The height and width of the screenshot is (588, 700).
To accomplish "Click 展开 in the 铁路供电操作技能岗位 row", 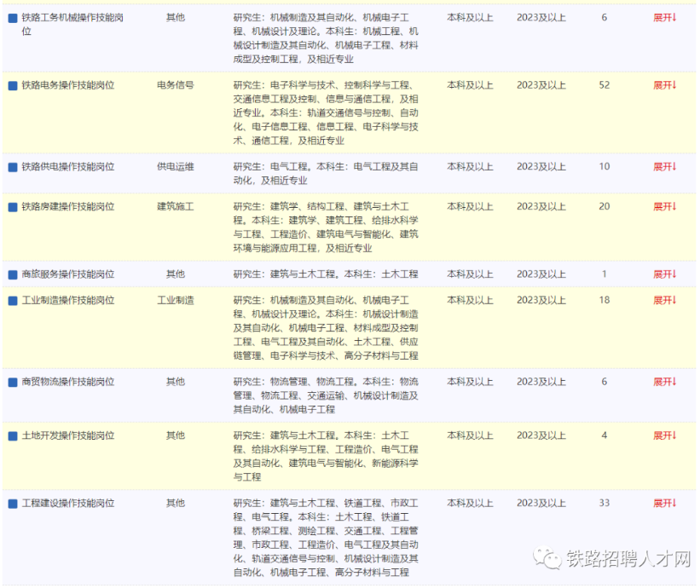I will (664, 167).
